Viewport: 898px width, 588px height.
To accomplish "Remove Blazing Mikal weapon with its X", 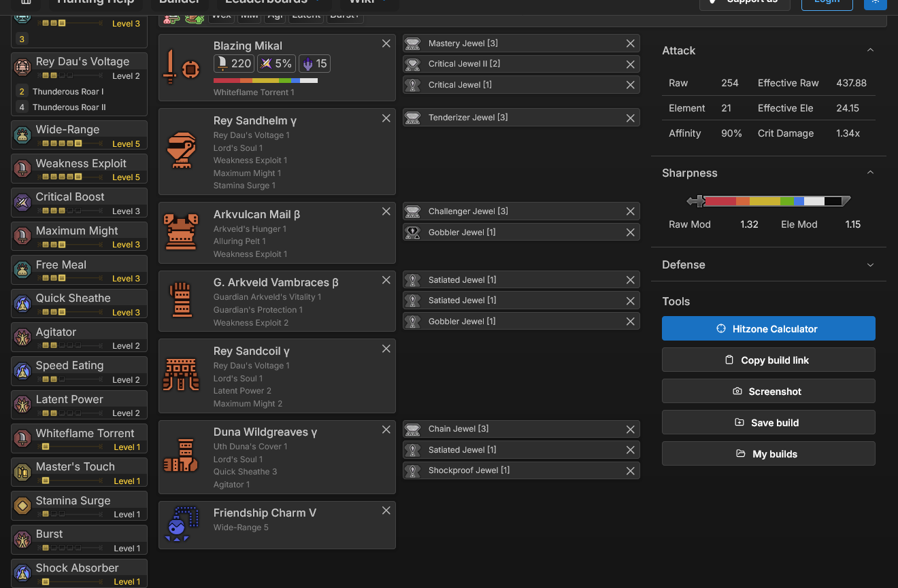I will point(386,44).
